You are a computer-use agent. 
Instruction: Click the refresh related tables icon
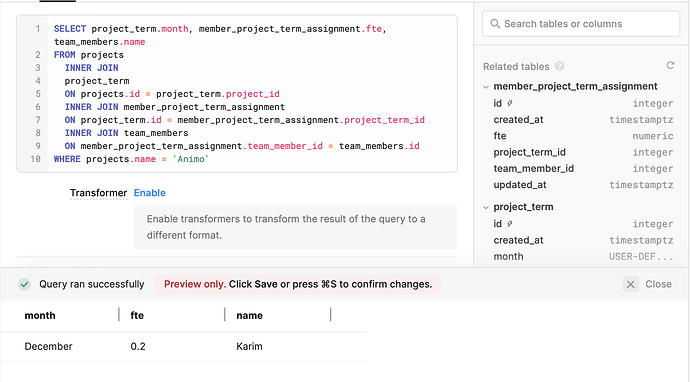[670, 66]
